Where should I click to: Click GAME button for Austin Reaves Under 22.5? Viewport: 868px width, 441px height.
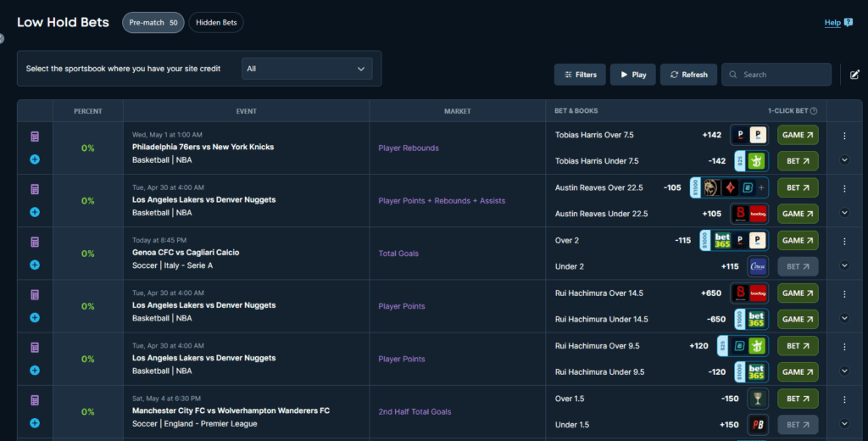click(798, 214)
